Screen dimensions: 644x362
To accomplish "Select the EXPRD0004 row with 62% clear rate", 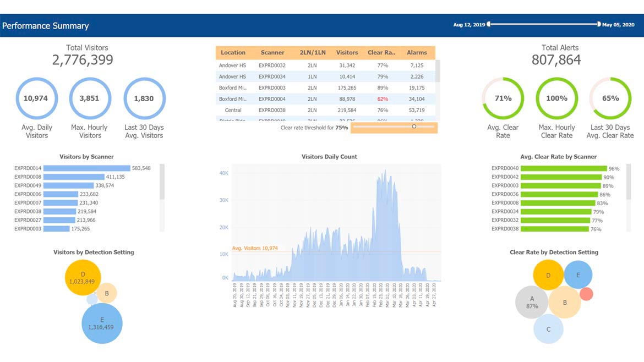I will (325, 99).
